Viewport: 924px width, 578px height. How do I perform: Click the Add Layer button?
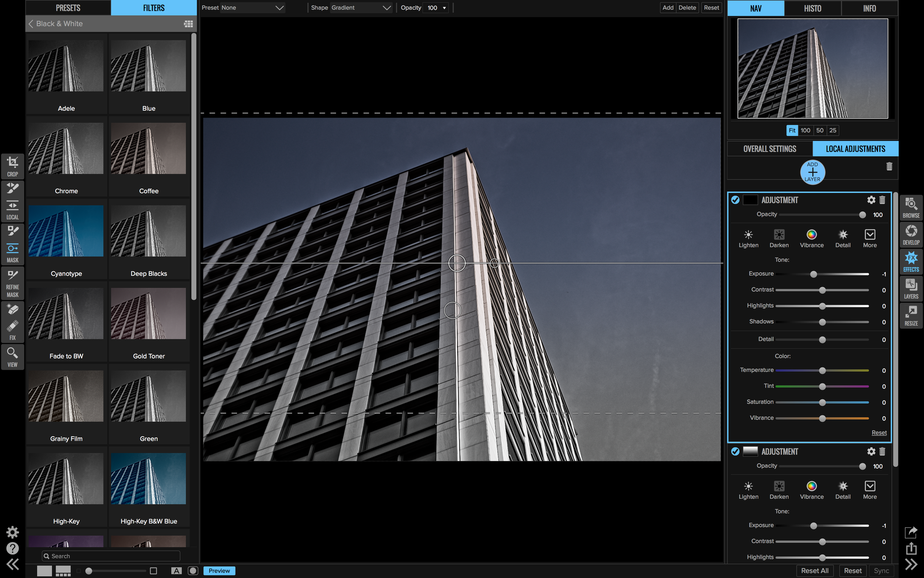click(812, 172)
